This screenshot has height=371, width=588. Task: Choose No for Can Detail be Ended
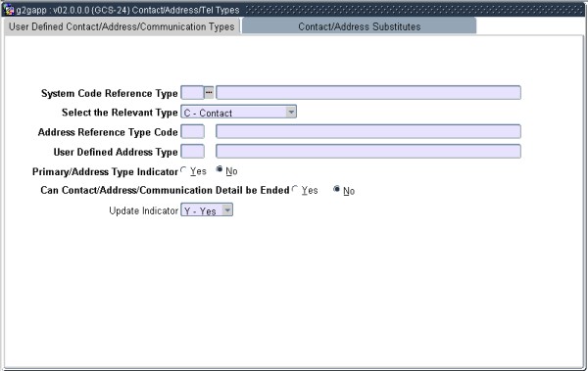(336, 189)
